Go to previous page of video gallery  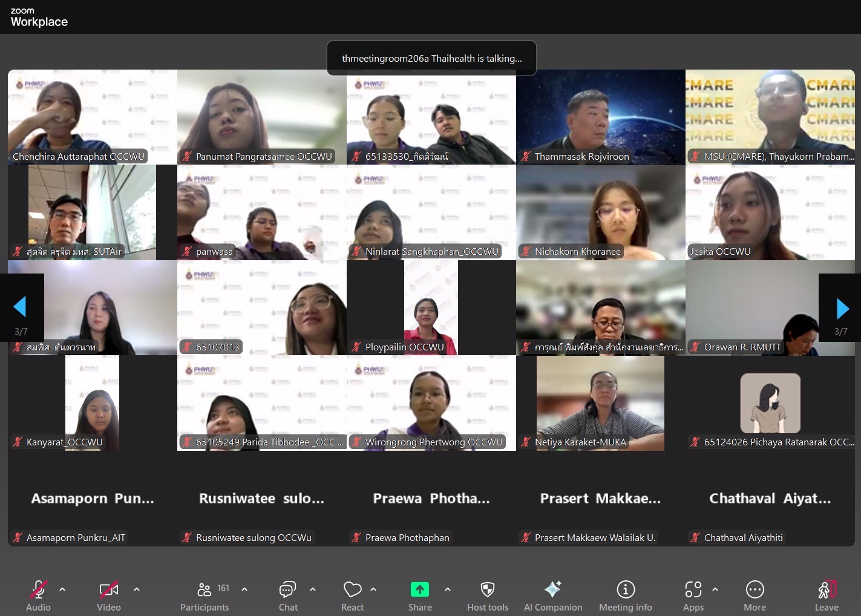[x=20, y=307]
